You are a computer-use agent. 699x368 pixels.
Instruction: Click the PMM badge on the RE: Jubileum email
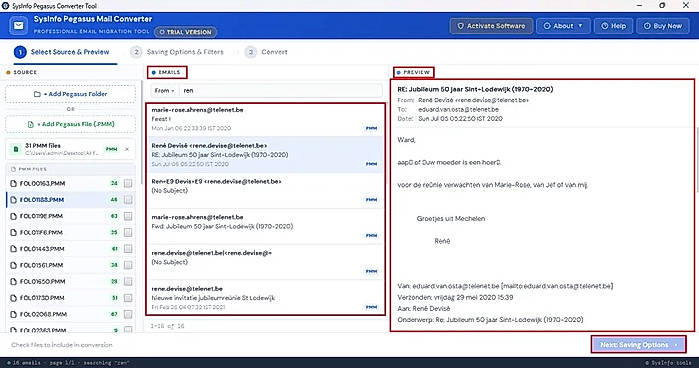[371, 164]
